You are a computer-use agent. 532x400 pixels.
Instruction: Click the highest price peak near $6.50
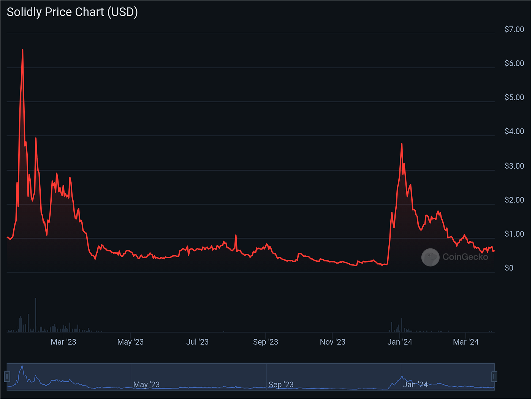click(x=22, y=50)
